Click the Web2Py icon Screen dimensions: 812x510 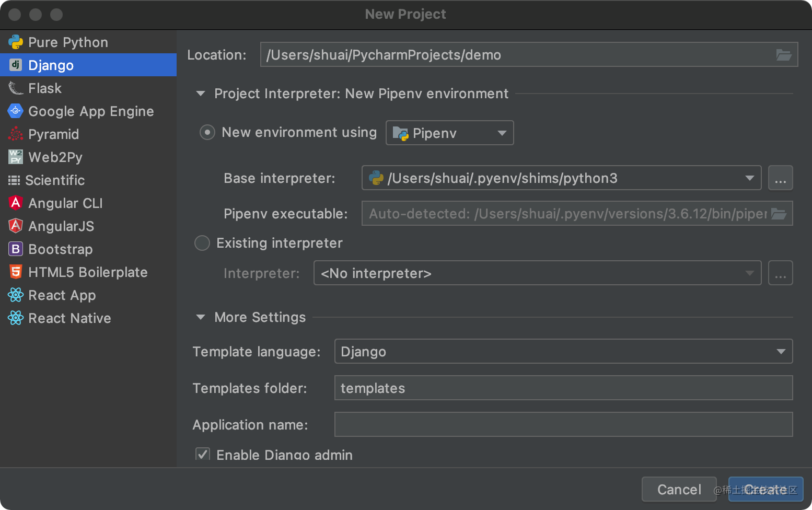(16, 157)
